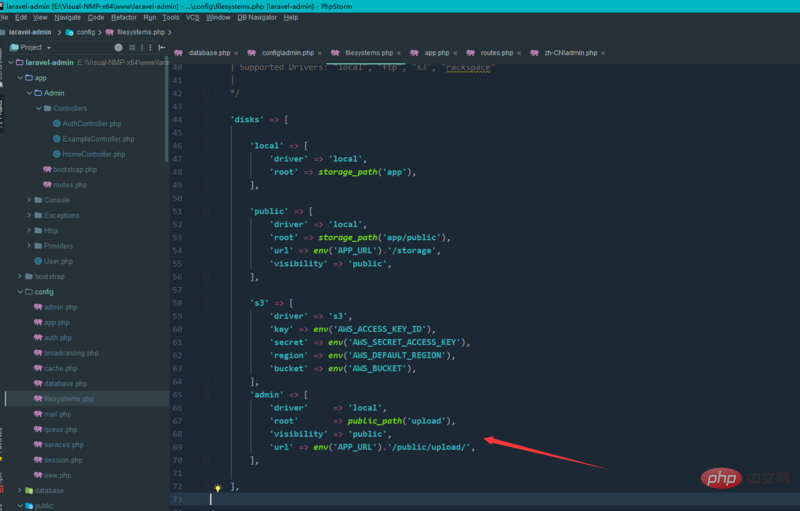800x511 pixels.
Task: Expand the Exceptions folder
Action: click(29, 215)
